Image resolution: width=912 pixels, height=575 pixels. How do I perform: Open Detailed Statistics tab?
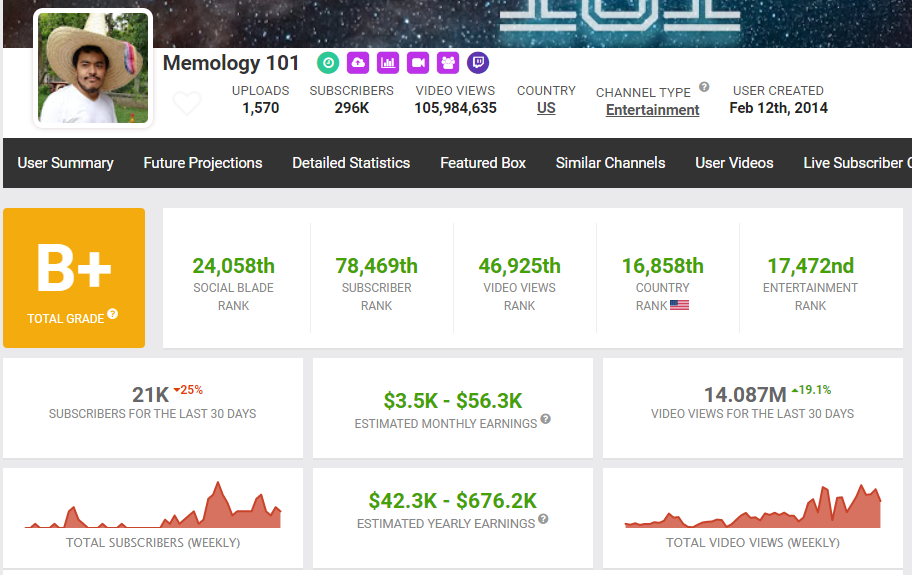tap(351, 163)
